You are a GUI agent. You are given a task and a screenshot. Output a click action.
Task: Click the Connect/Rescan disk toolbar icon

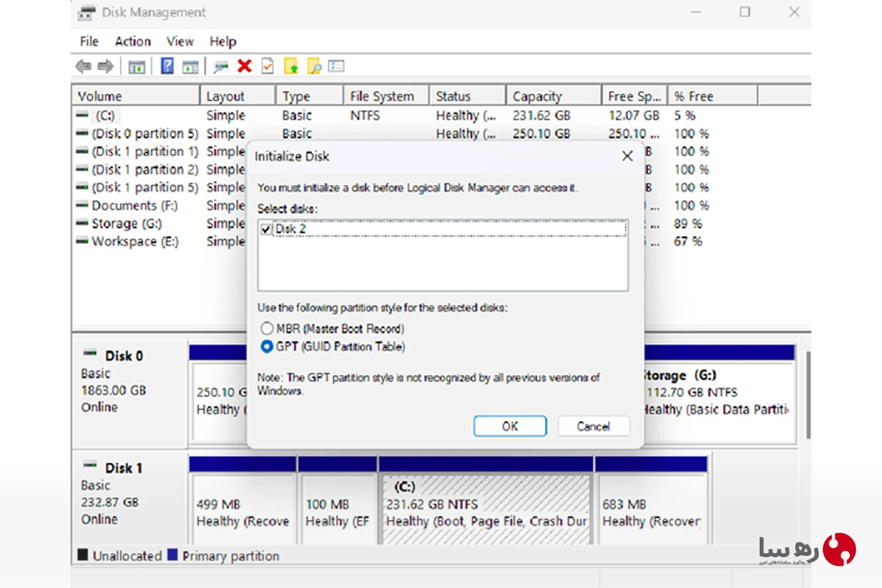click(220, 67)
